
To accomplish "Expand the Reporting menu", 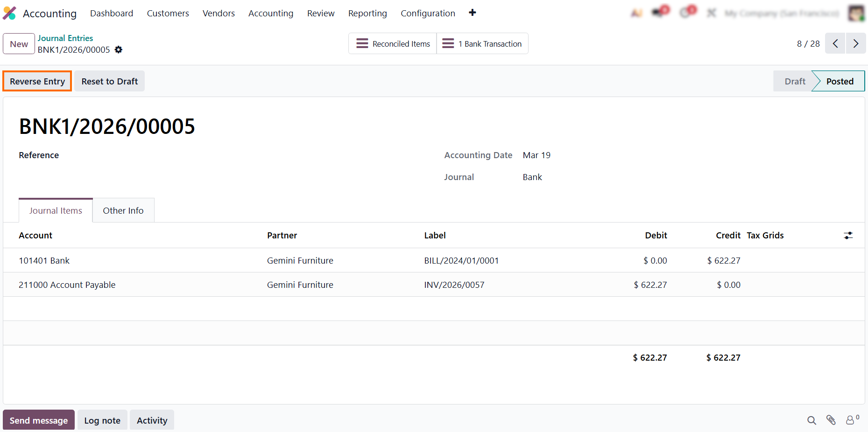I will pyautogui.click(x=367, y=14).
